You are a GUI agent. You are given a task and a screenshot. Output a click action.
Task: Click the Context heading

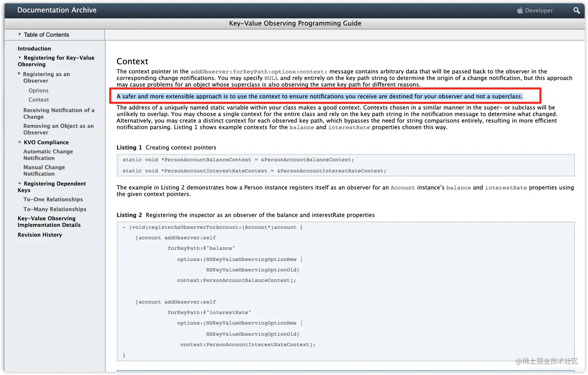(132, 61)
